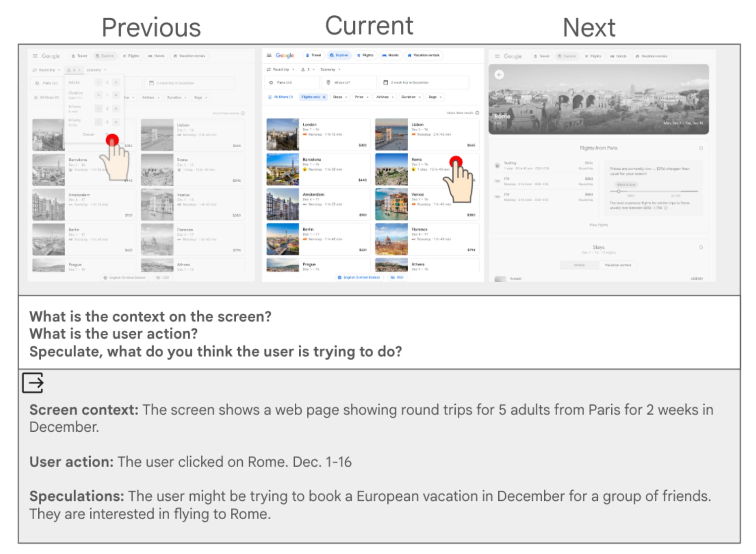
Task: Click the View flights link
Action: pos(599,225)
